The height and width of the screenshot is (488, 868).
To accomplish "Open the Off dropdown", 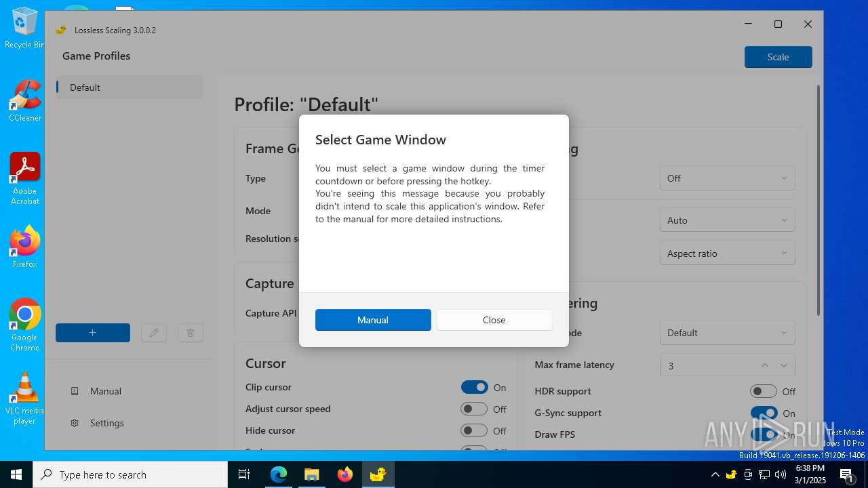I will click(727, 178).
